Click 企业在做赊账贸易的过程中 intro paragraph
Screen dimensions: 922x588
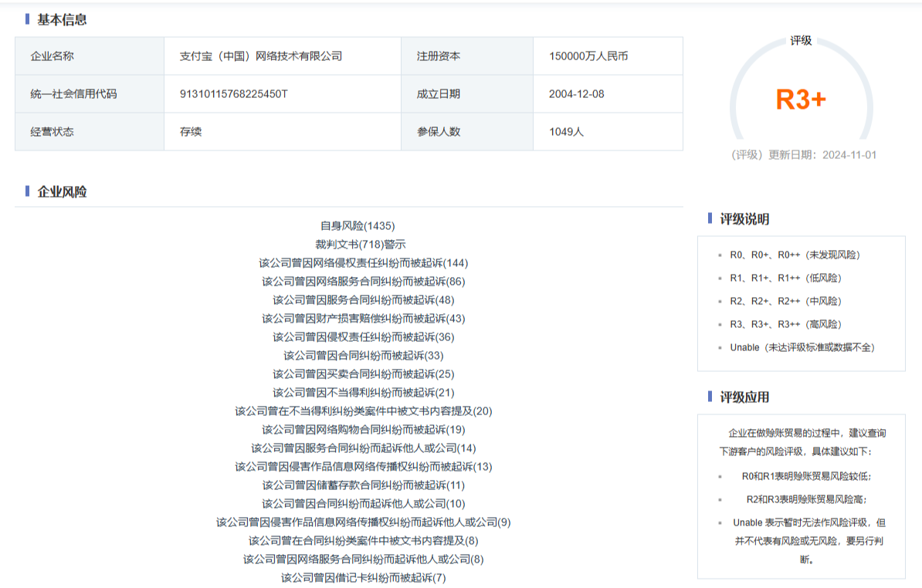(802, 442)
